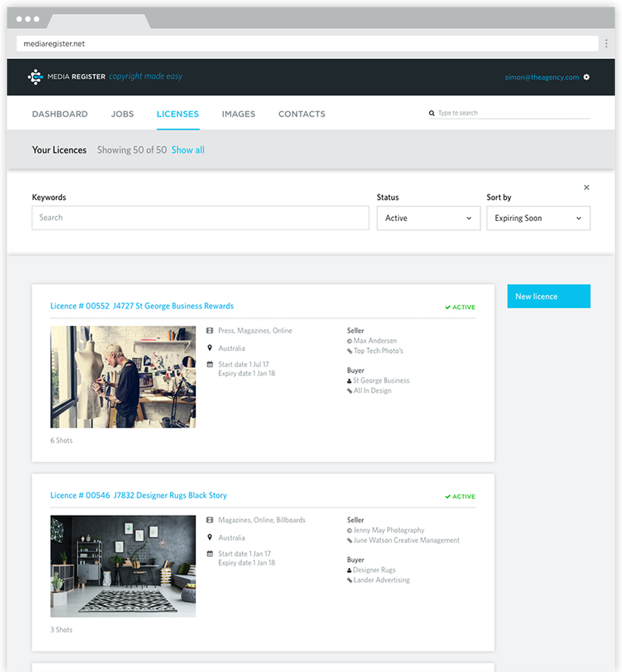Click the New licence button

548,296
